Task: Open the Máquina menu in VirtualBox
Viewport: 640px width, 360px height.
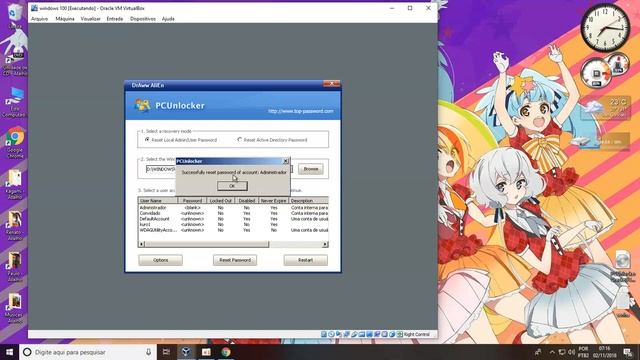Action: tap(64, 19)
